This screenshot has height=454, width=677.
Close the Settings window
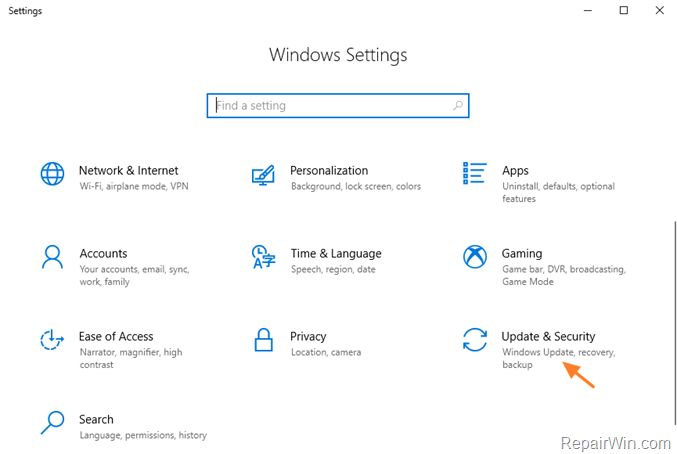[659, 10]
